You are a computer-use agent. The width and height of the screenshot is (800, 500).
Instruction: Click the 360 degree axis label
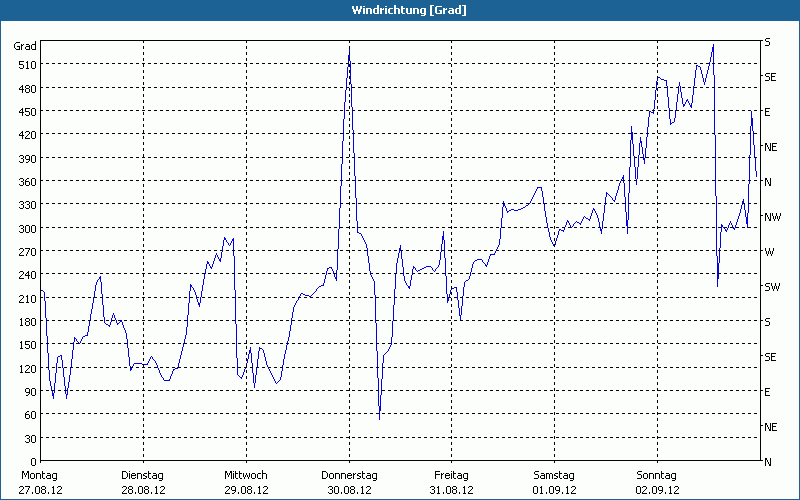[x=28, y=182]
